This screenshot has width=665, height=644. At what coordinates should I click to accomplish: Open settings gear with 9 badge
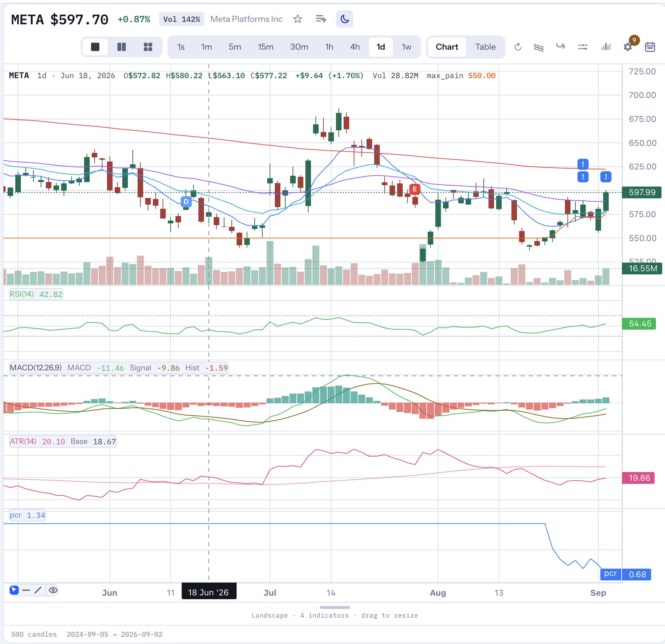[x=628, y=47]
